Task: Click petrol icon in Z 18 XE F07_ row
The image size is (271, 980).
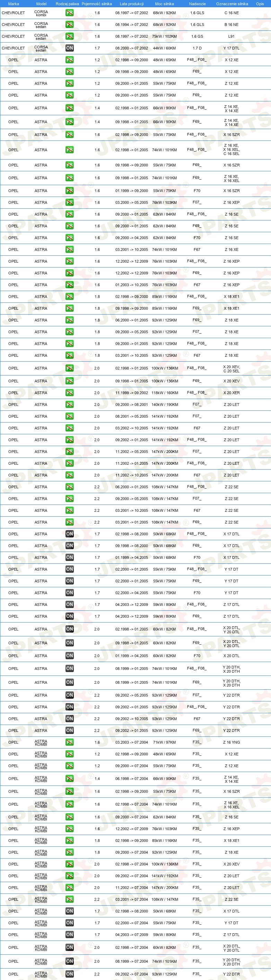Action: point(69,332)
